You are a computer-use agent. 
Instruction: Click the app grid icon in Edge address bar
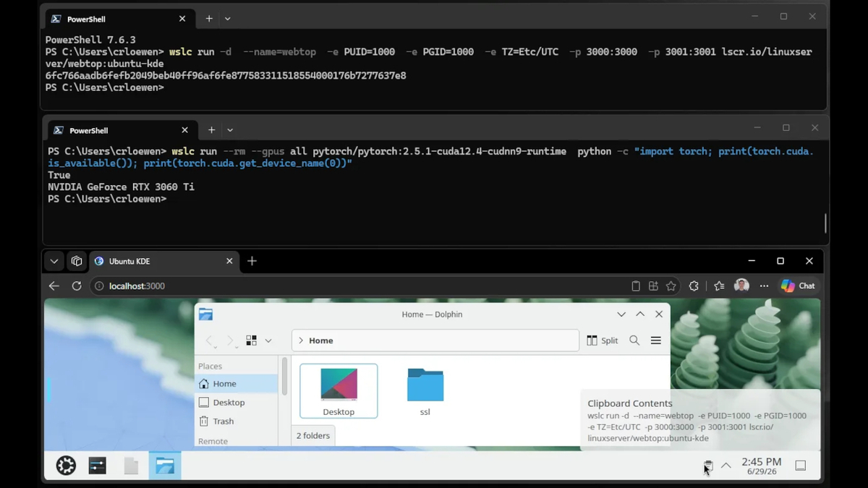(653, 286)
